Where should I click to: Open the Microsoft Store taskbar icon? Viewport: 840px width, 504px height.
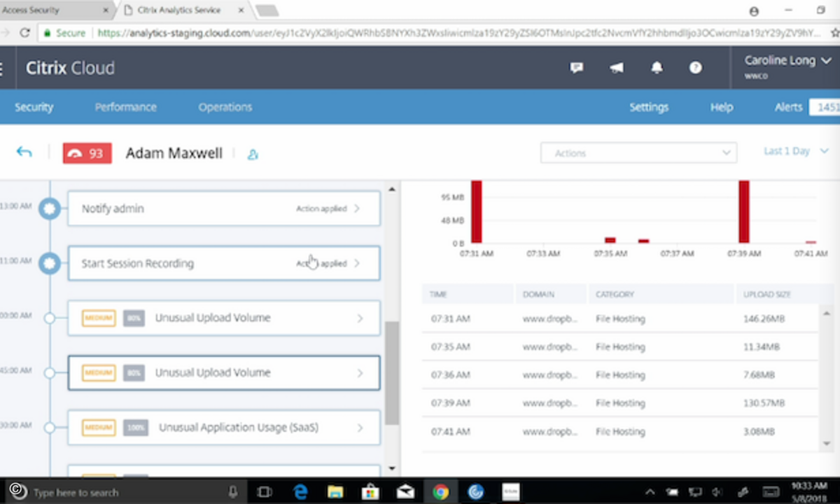pyautogui.click(x=370, y=492)
